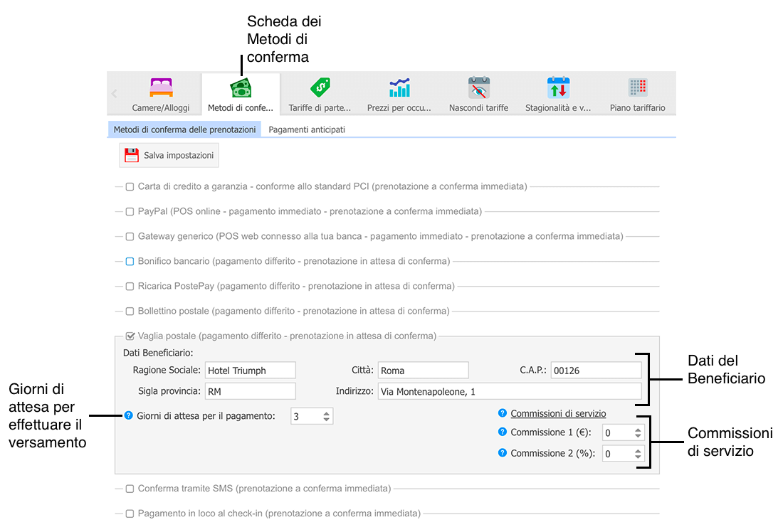The image size is (783, 532).
Task: Show help icon beside Commissioni di servizio
Action: (503, 413)
